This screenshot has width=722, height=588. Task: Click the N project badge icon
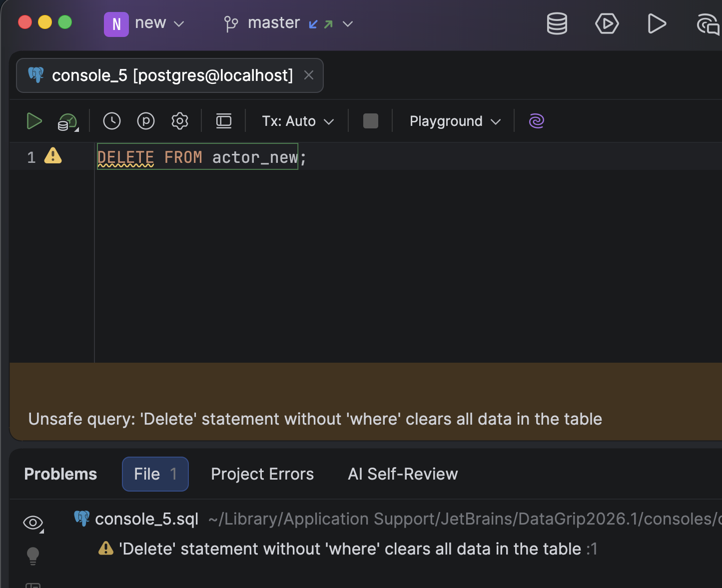click(x=116, y=24)
